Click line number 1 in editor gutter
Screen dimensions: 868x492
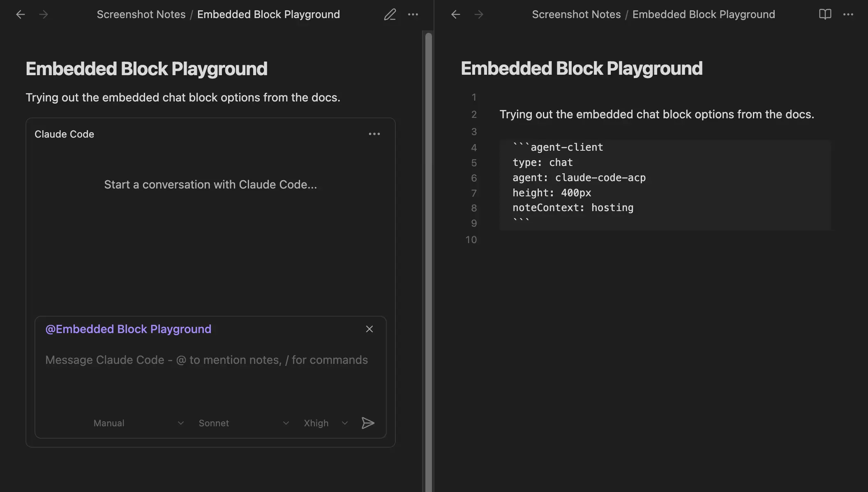click(x=474, y=97)
